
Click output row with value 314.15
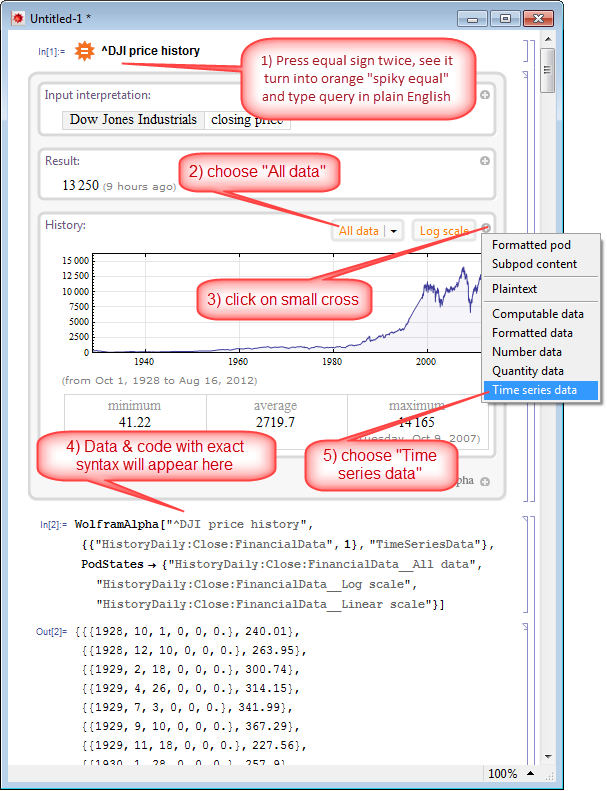tap(191, 689)
